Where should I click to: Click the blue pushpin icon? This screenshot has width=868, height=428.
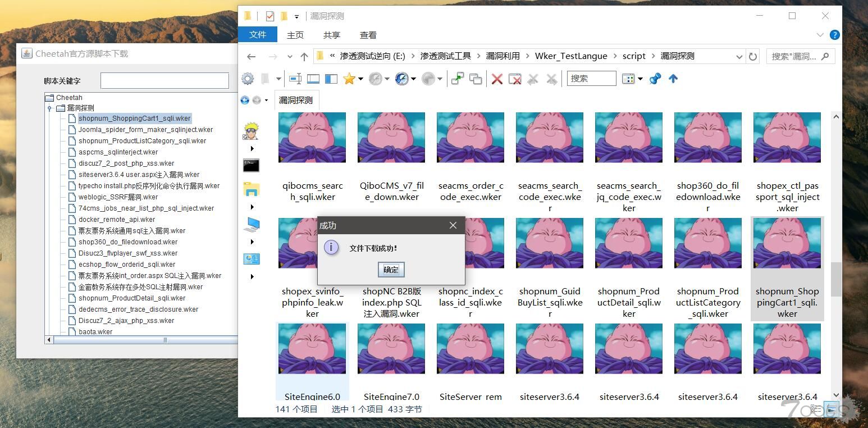point(655,79)
